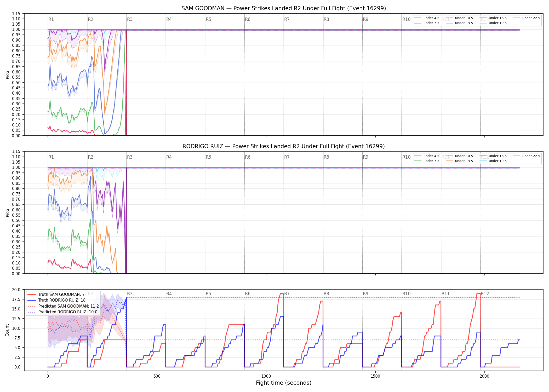
Task: Click the SAM GOODMAN chart title
Action: [284, 8]
